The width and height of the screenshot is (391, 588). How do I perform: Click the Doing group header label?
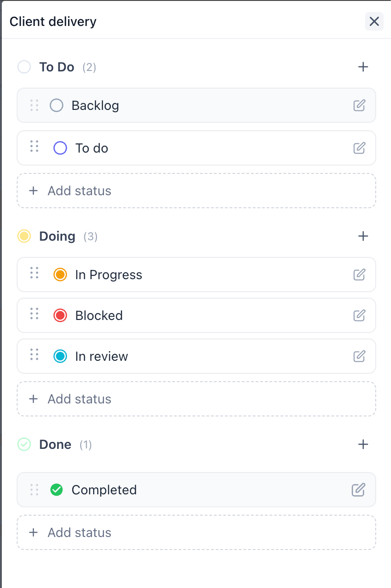coord(57,236)
